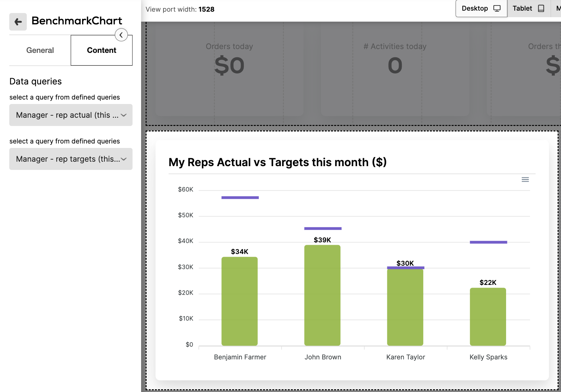This screenshot has height=392, width=561.
Task: Collapse the sidebar with the chevron circle
Action: click(x=121, y=35)
